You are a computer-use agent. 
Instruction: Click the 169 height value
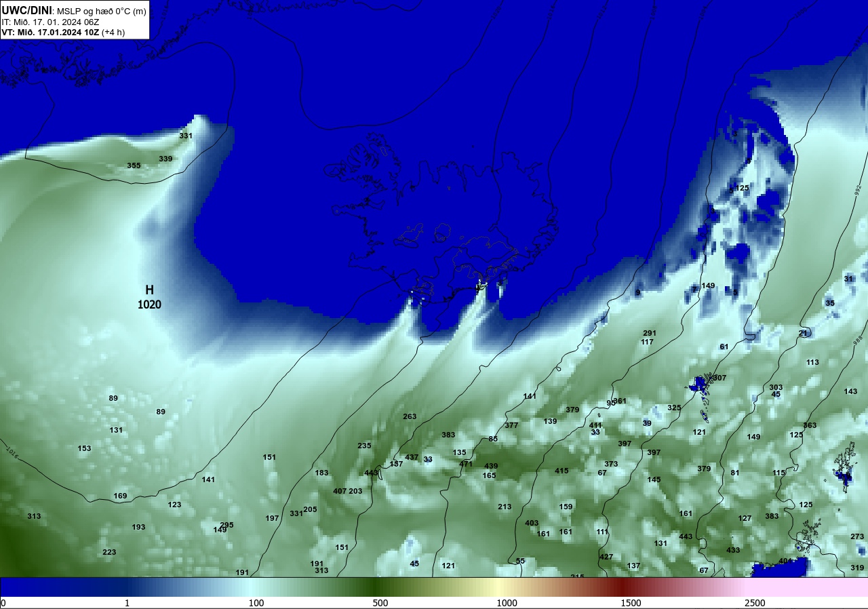pyautogui.click(x=120, y=496)
